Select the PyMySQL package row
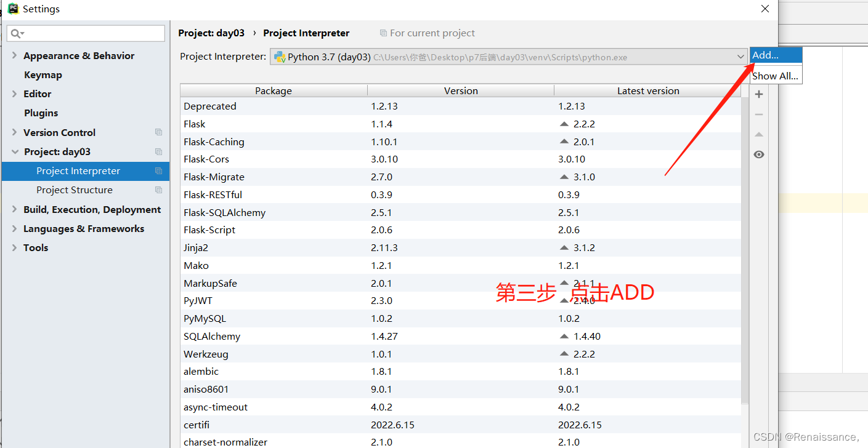 [461, 318]
